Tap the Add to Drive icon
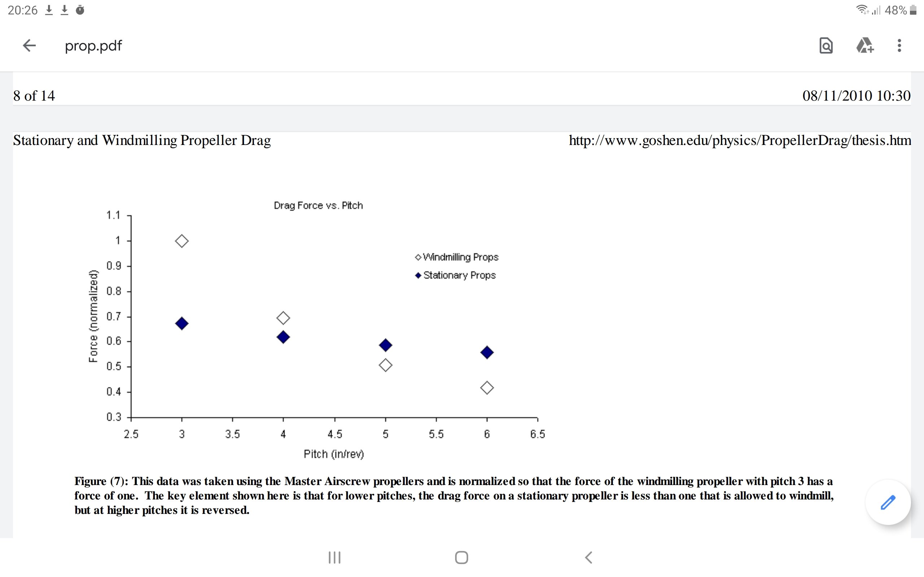Screen dimensions: 924x577 click(x=864, y=46)
